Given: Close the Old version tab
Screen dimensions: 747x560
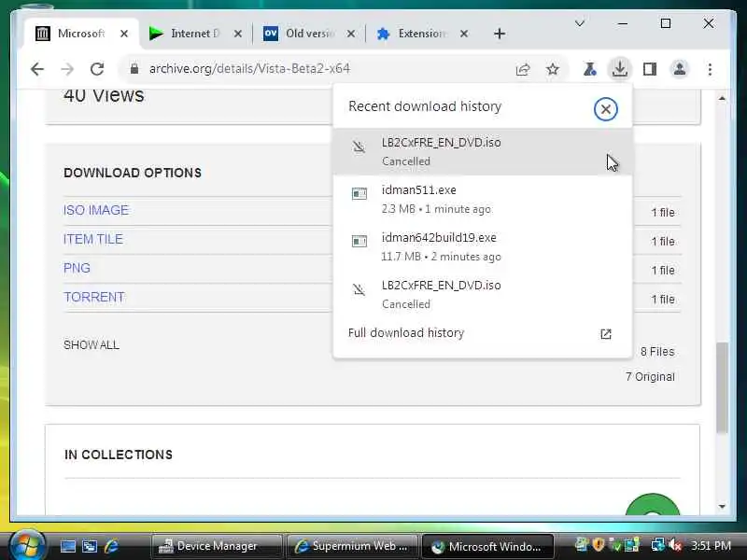Looking at the screenshot, I should [351, 34].
